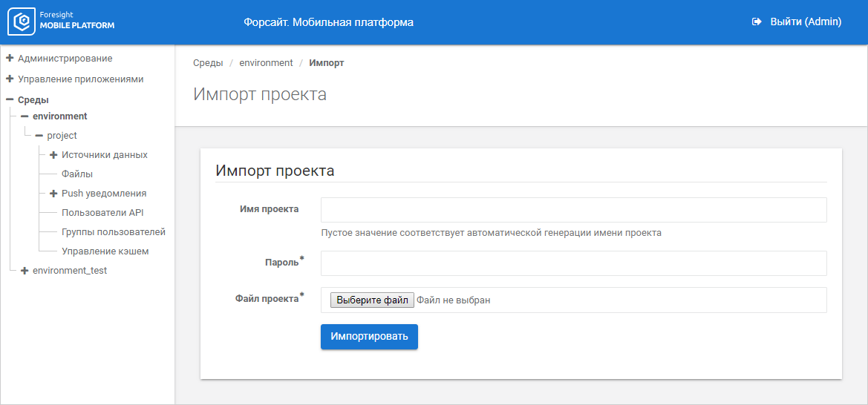
Task: Open environment breadcrumb link
Action: click(x=266, y=63)
